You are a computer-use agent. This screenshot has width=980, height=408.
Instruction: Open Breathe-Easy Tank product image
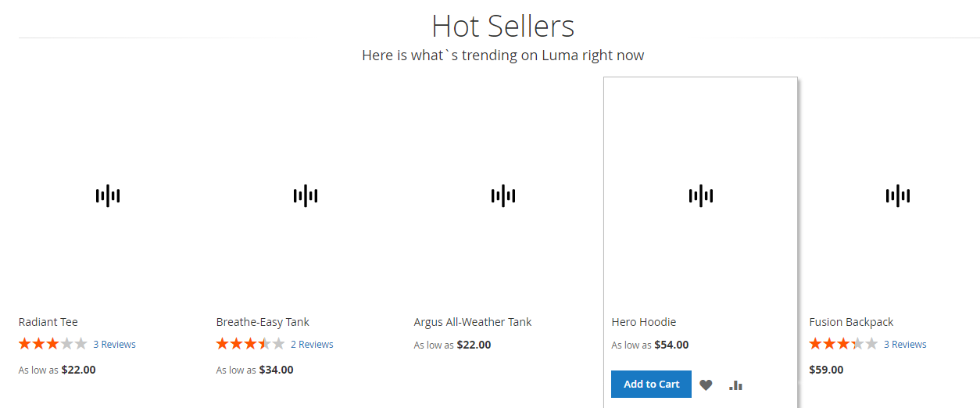coord(306,195)
